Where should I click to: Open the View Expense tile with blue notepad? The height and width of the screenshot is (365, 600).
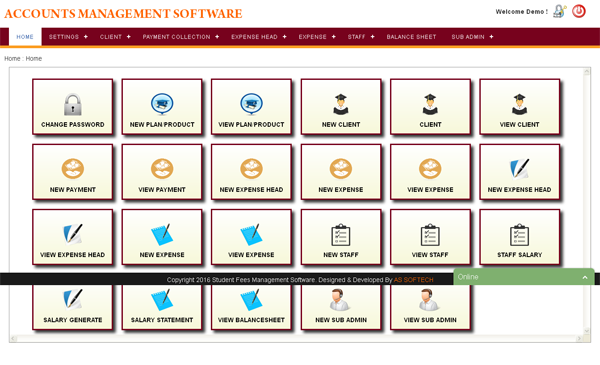click(251, 237)
